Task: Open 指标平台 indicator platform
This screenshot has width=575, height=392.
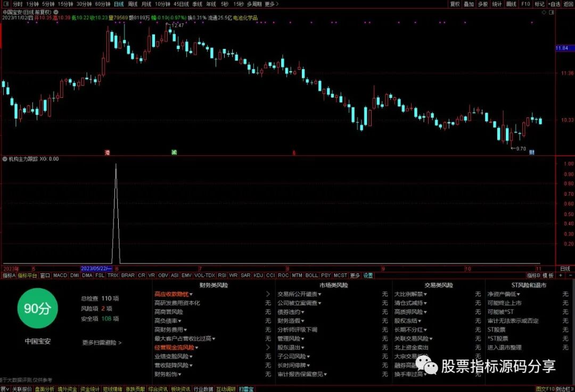Action: click(28, 275)
